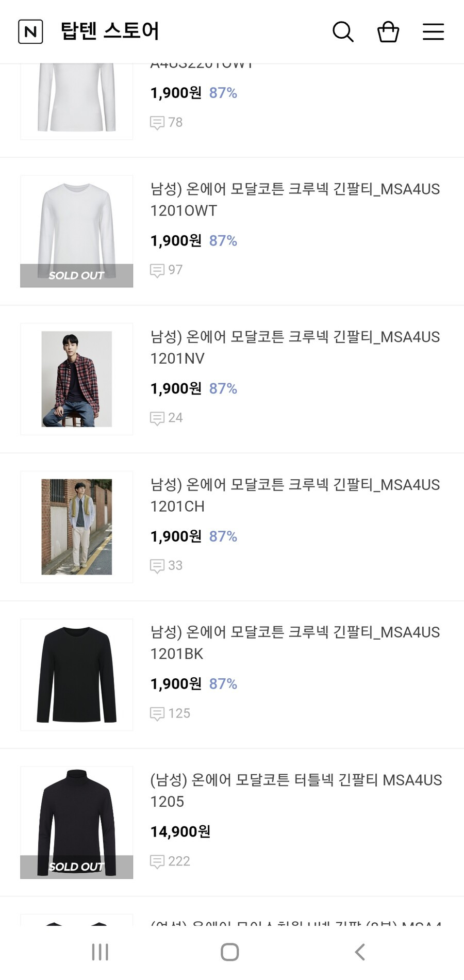Tap the review icon showing 125
464x980 pixels.
tap(157, 714)
